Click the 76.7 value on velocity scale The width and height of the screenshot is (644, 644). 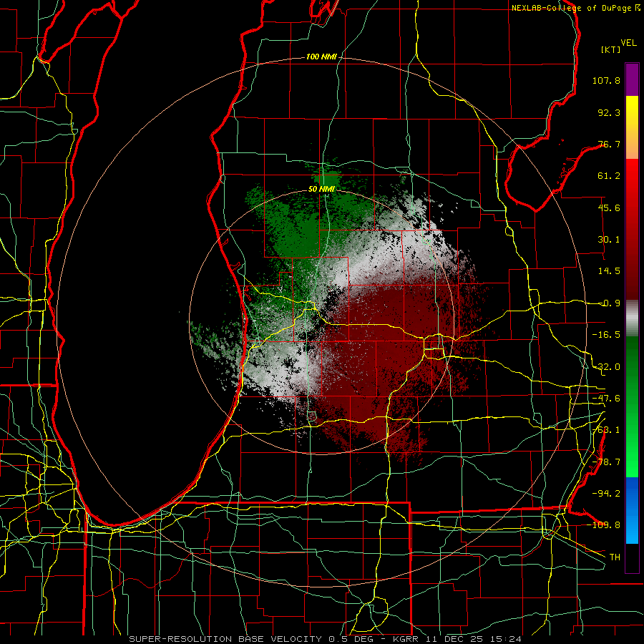point(609,144)
